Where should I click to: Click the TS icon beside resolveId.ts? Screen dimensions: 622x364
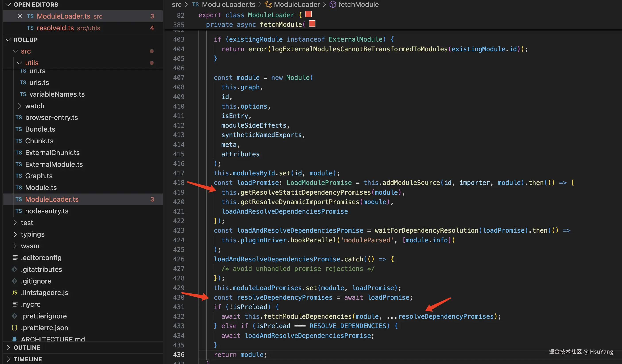(30, 28)
